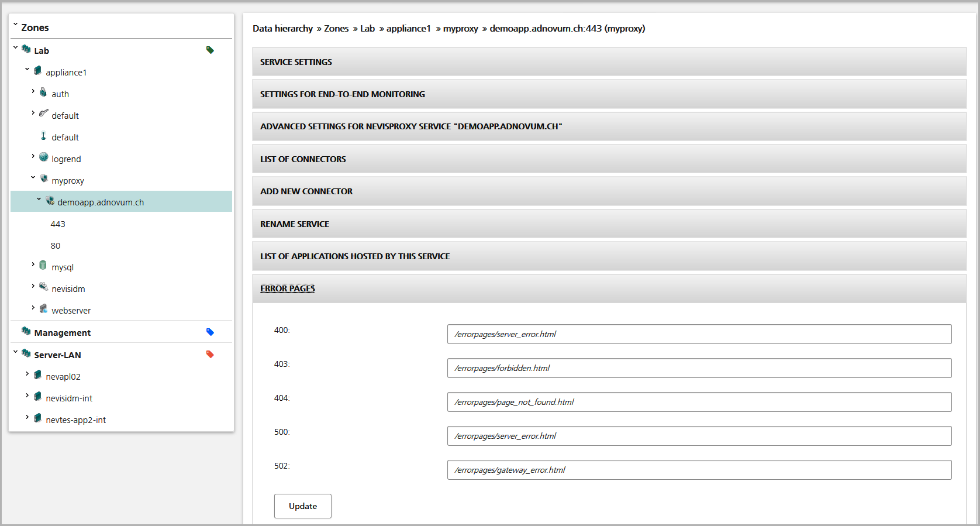Collapse the myproxy node

pos(33,177)
